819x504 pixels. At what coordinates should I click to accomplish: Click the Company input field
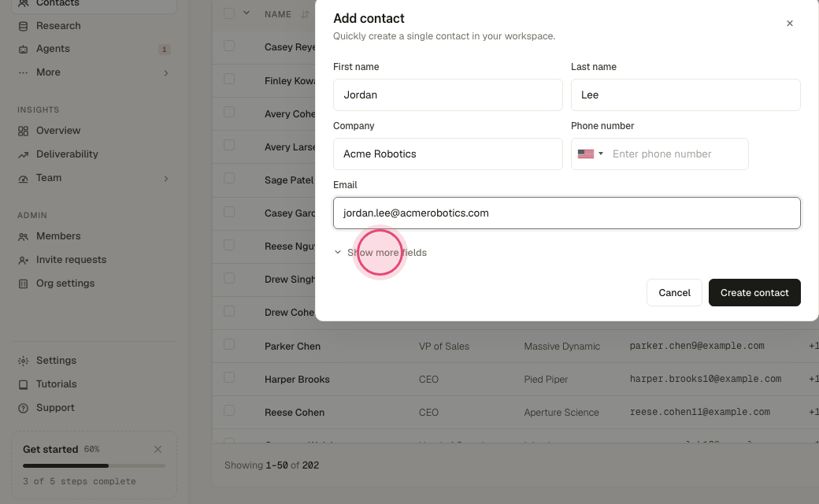447,154
